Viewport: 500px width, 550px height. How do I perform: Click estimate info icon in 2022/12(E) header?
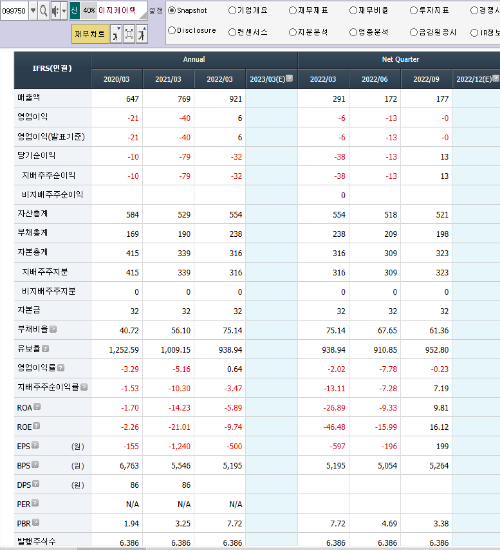coord(496,78)
